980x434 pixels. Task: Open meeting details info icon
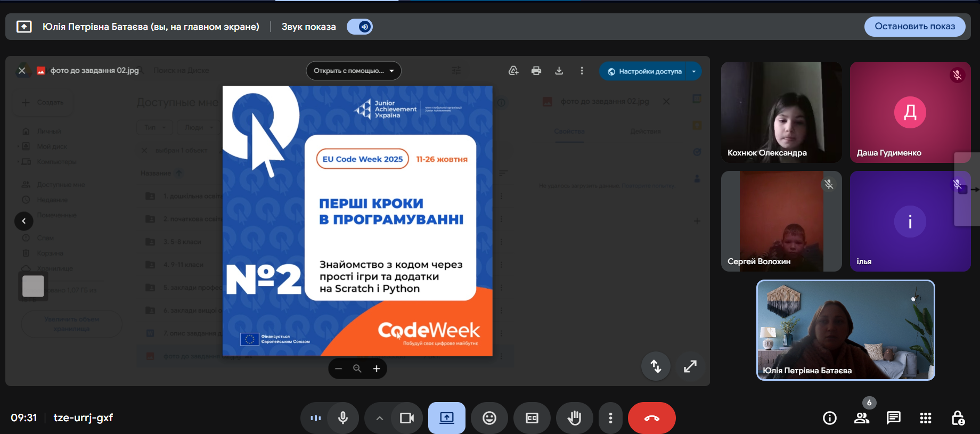(x=829, y=418)
